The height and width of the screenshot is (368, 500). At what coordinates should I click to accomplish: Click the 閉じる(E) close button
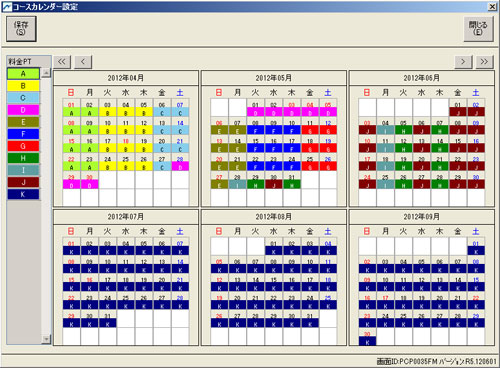click(x=478, y=29)
